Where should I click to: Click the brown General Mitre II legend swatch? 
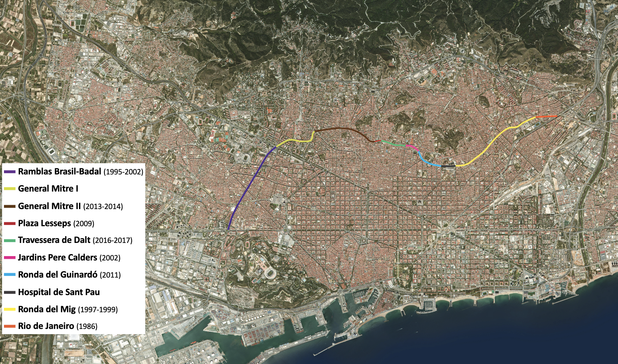pyautogui.click(x=10, y=207)
